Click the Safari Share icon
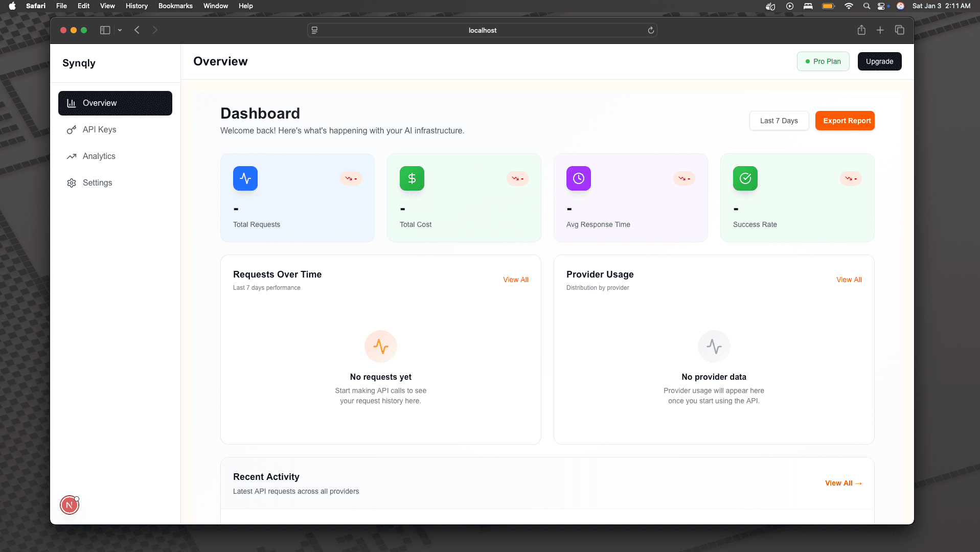980x552 pixels. click(861, 30)
